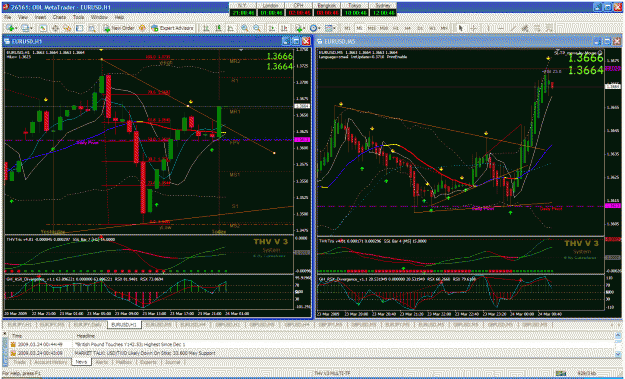
Task: Switch timeframe to M15
Action: coord(371,28)
